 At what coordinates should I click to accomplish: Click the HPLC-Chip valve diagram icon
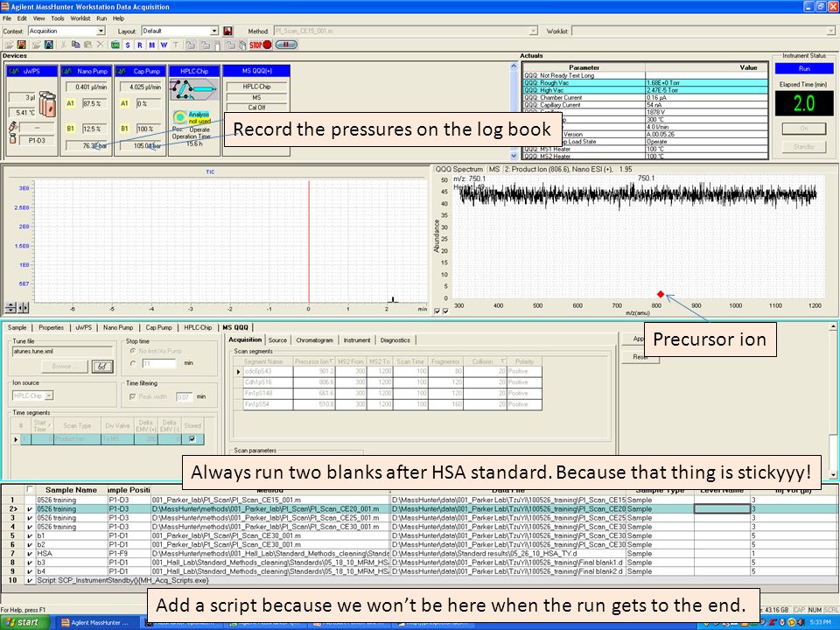click(x=194, y=89)
